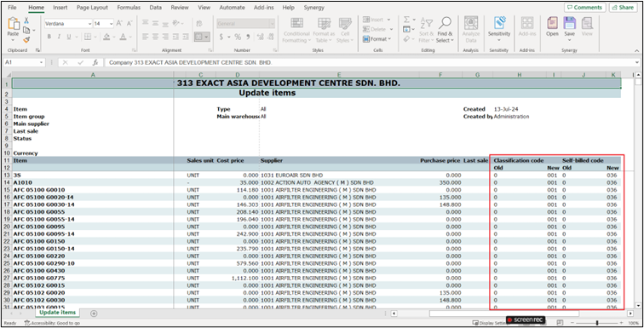Screen dimensions: 644x328
Task: Click the Paste clipboard icon
Action: tap(13, 24)
